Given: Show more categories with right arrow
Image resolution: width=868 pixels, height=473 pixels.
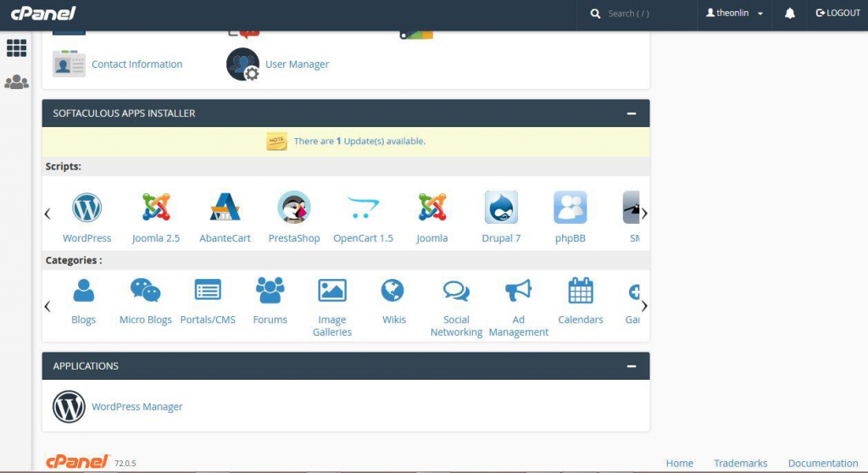Looking at the screenshot, I should pyautogui.click(x=644, y=306).
